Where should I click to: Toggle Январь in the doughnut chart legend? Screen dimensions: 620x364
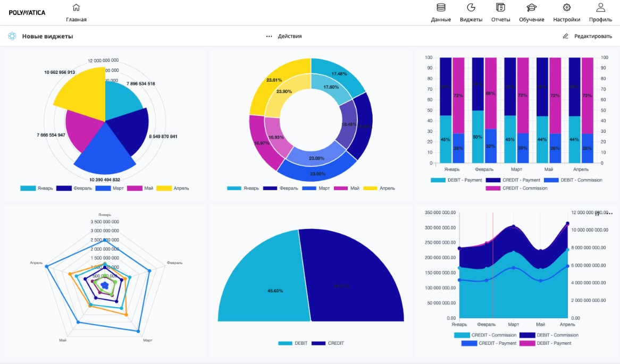pos(243,188)
